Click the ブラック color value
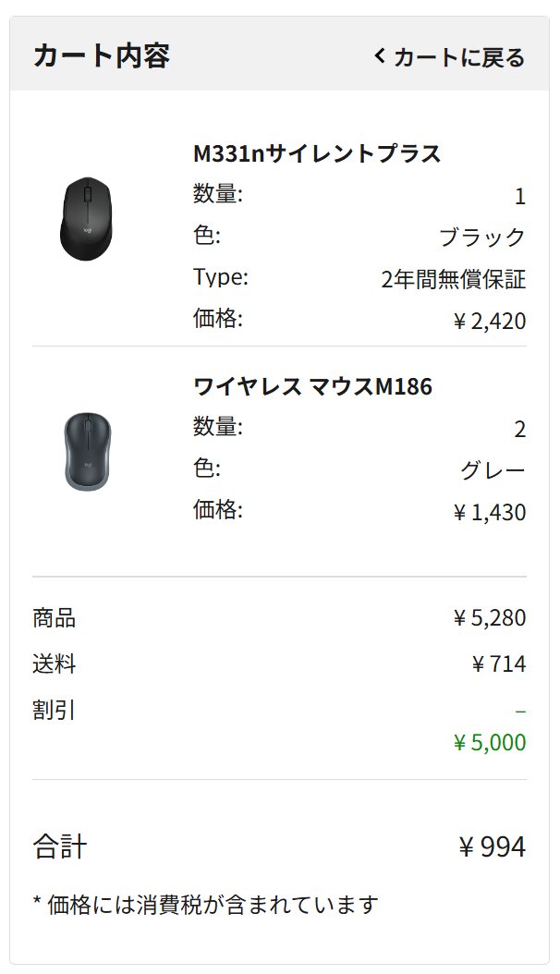This screenshot has height=974, width=560. [482, 237]
